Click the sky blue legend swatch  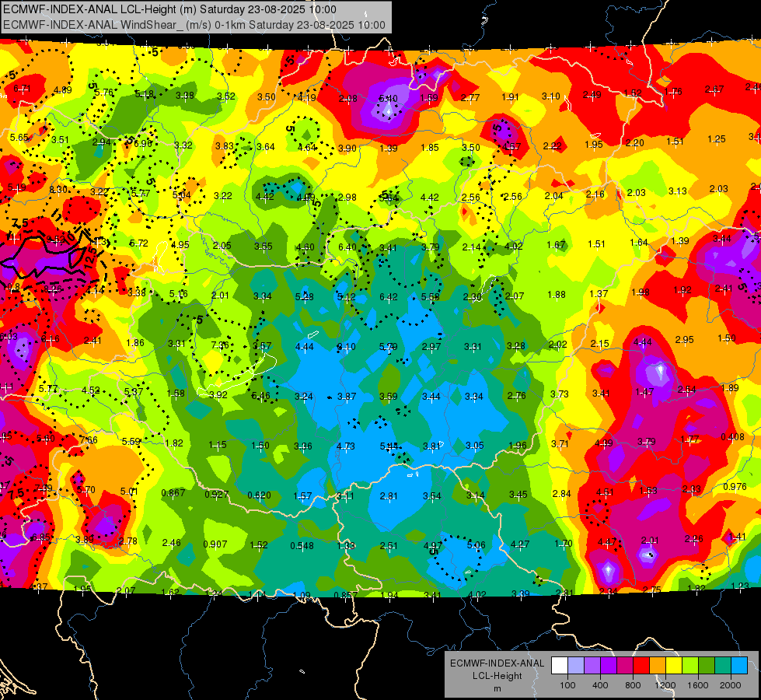(739, 666)
